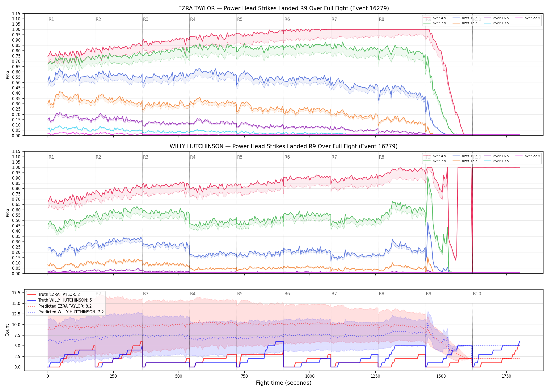Click 'Prob' axis label on Willy Hutchinson chart
Screen dimensions: 549x392
click(x=8, y=213)
